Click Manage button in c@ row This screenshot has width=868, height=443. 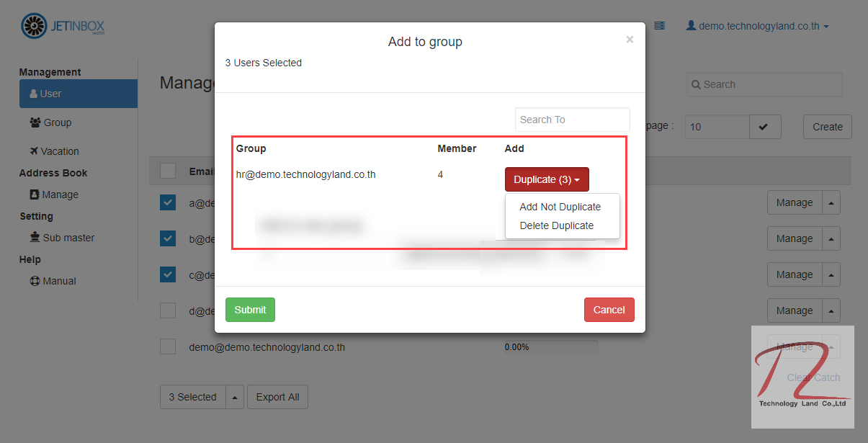(x=795, y=274)
